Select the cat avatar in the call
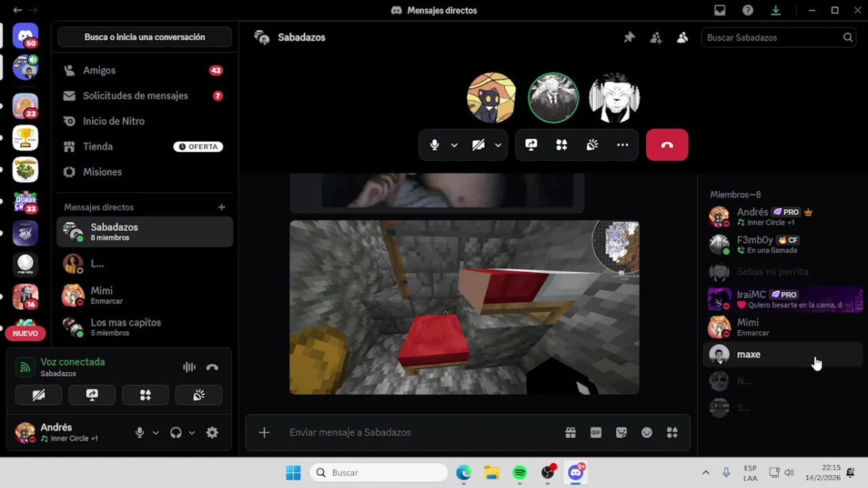 tap(492, 98)
